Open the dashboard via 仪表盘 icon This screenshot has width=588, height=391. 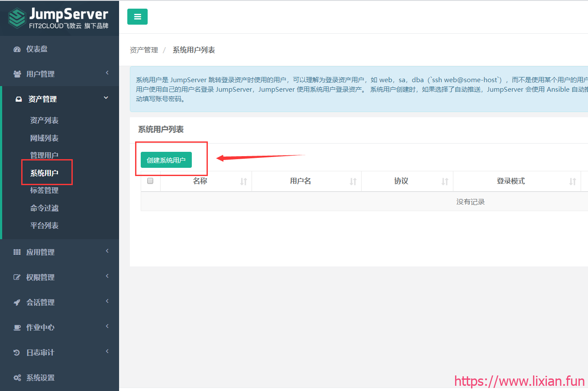click(17, 49)
